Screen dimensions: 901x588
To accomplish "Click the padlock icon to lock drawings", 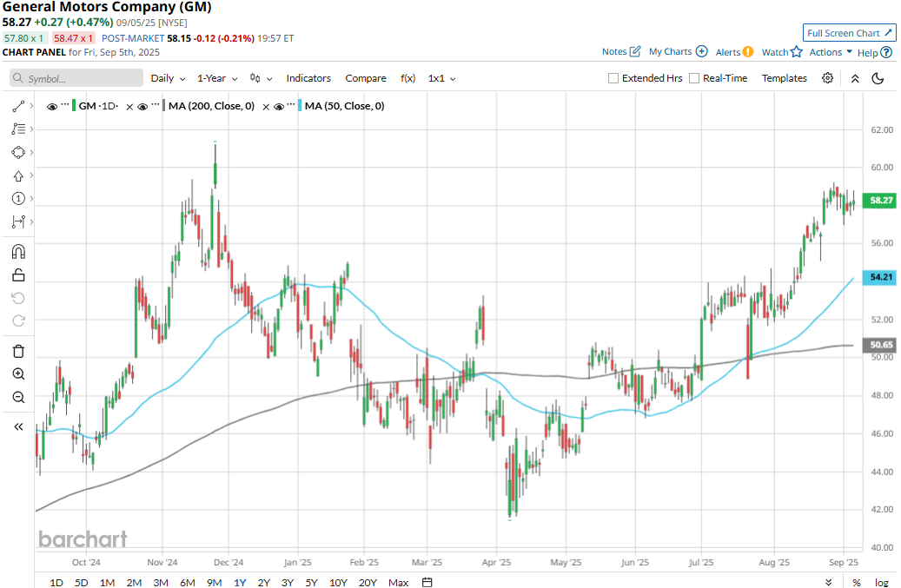I will (18, 275).
